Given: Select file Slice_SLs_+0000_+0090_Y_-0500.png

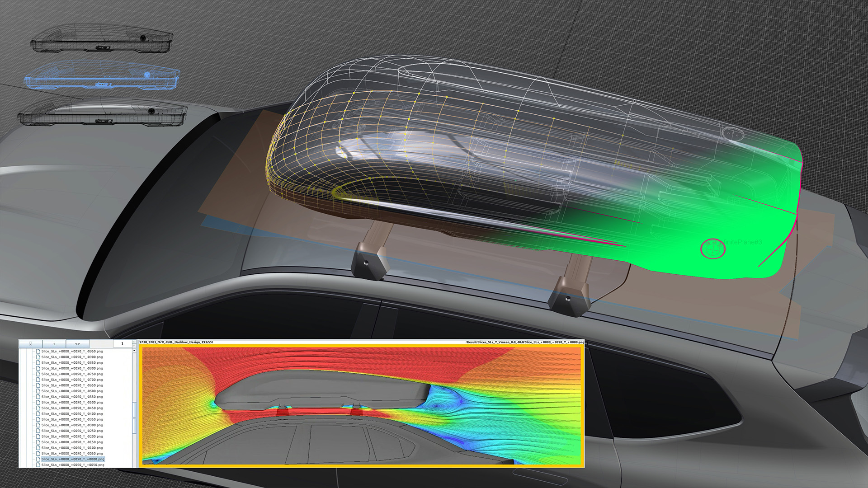Looking at the screenshot, I should point(72,402).
